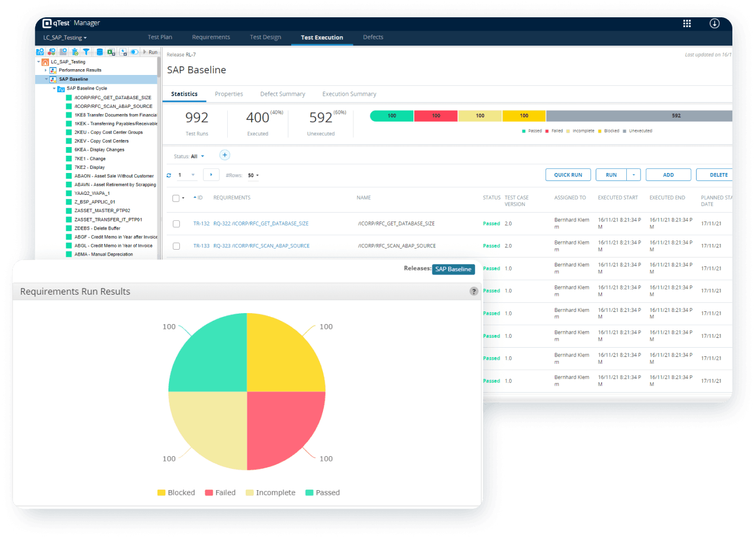Open the Requirements menu tab

coord(210,37)
